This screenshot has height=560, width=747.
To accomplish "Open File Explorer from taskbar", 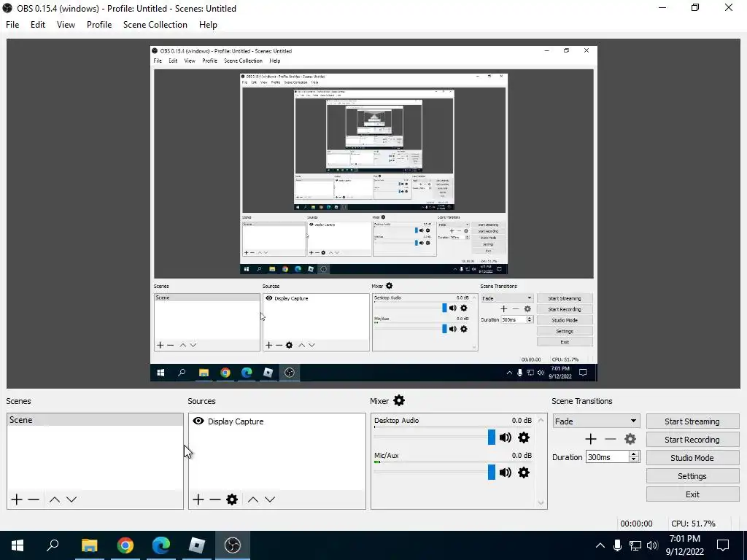I will [x=89, y=545].
